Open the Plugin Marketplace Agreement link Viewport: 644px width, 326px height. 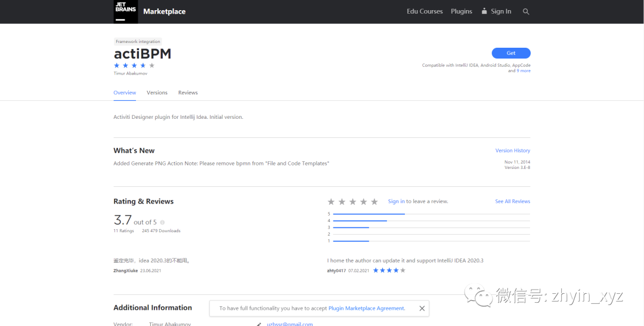(x=367, y=308)
